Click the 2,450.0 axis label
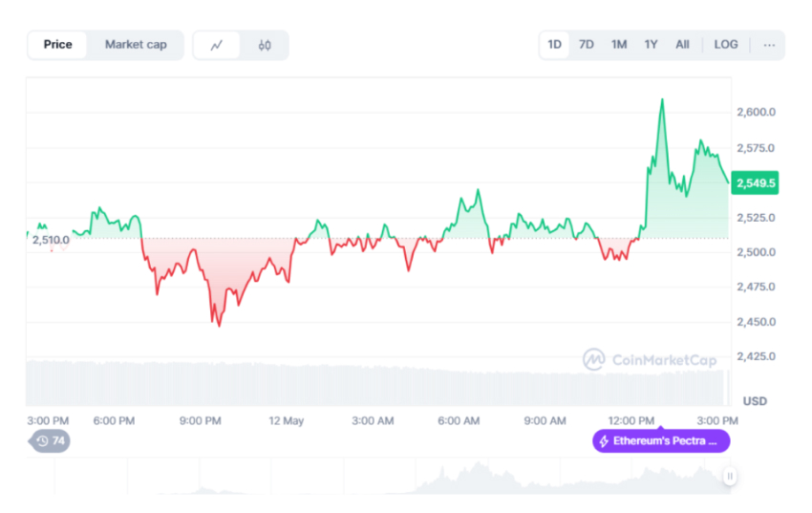This screenshot has height=513, width=812. pyautogui.click(x=756, y=322)
